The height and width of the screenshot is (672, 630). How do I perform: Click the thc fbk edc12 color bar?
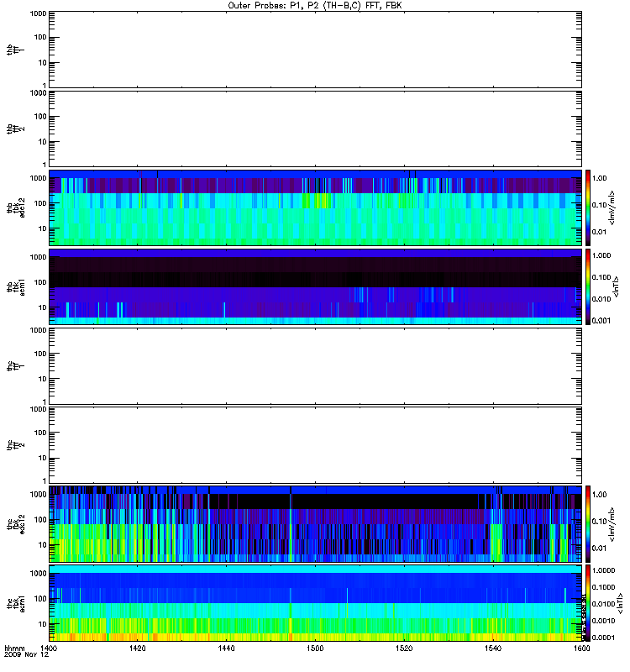click(588, 523)
